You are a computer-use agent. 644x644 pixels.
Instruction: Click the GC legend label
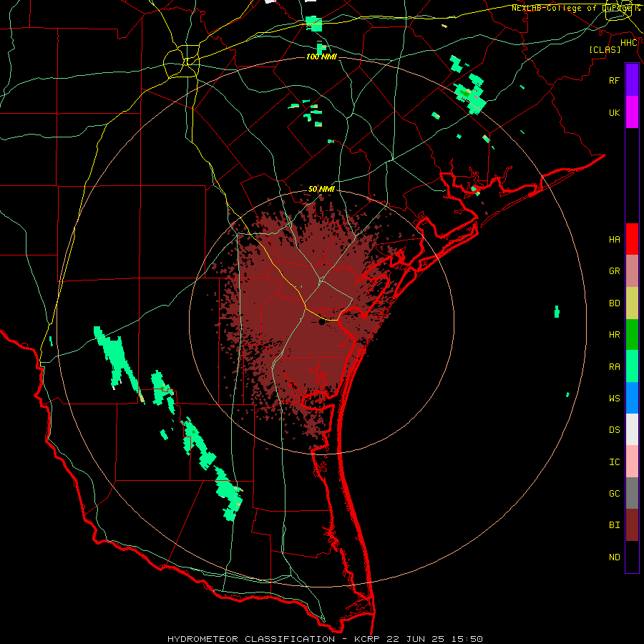pos(615,493)
